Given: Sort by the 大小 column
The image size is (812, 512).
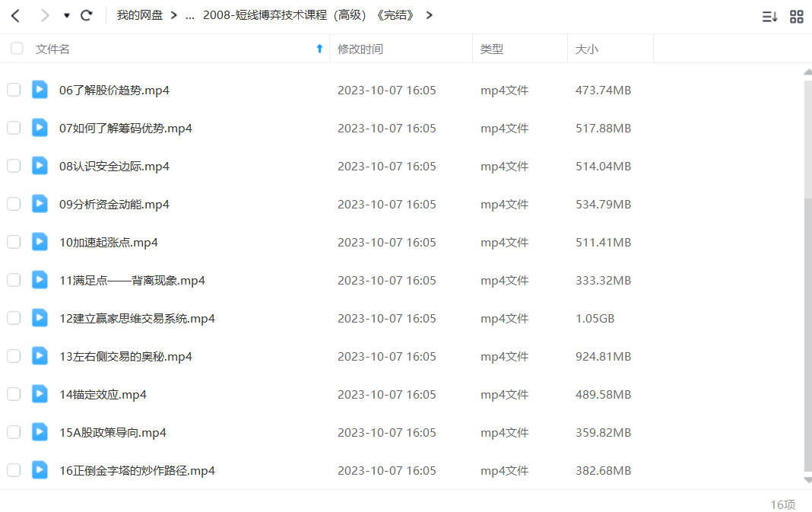Looking at the screenshot, I should pyautogui.click(x=586, y=49).
